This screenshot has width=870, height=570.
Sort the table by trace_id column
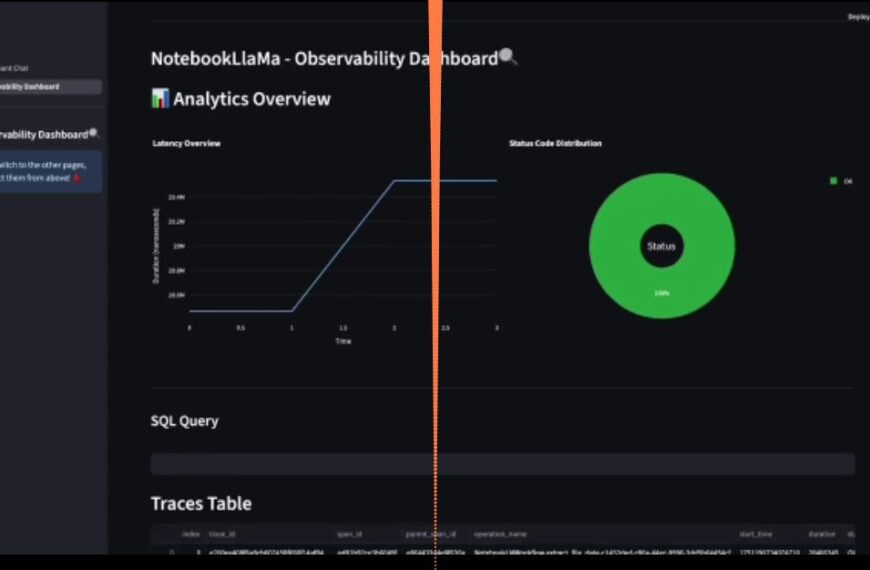[x=224, y=534]
